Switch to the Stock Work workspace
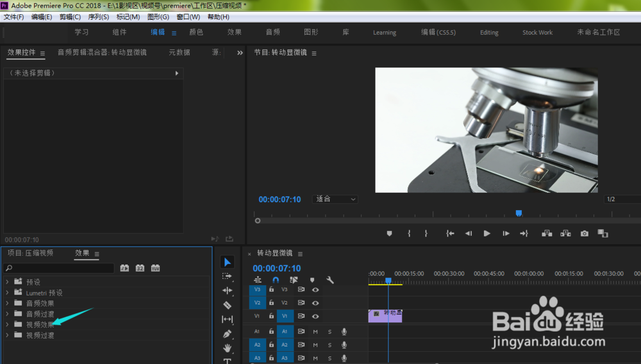641x364 pixels. pos(537,33)
